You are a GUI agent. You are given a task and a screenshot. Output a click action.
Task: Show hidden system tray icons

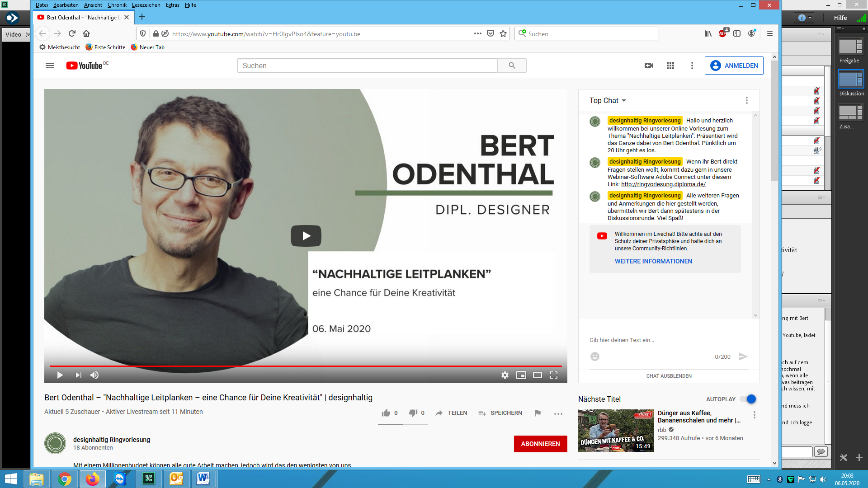point(769,479)
